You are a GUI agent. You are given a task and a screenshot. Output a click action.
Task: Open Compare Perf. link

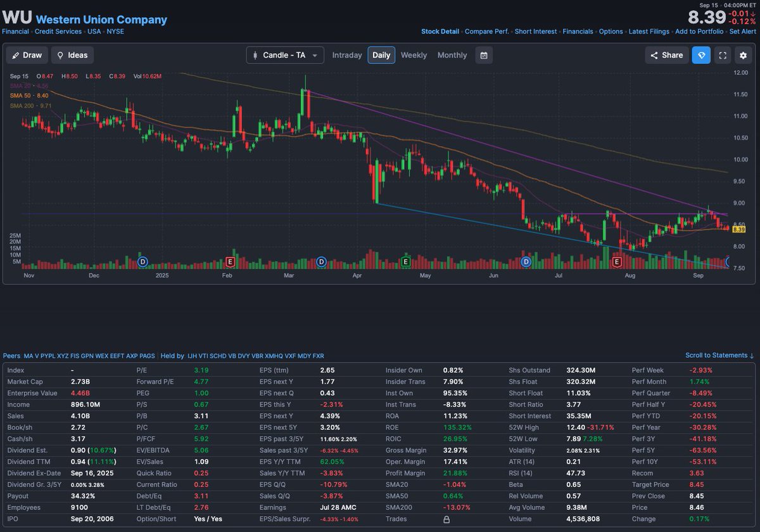[487, 32]
